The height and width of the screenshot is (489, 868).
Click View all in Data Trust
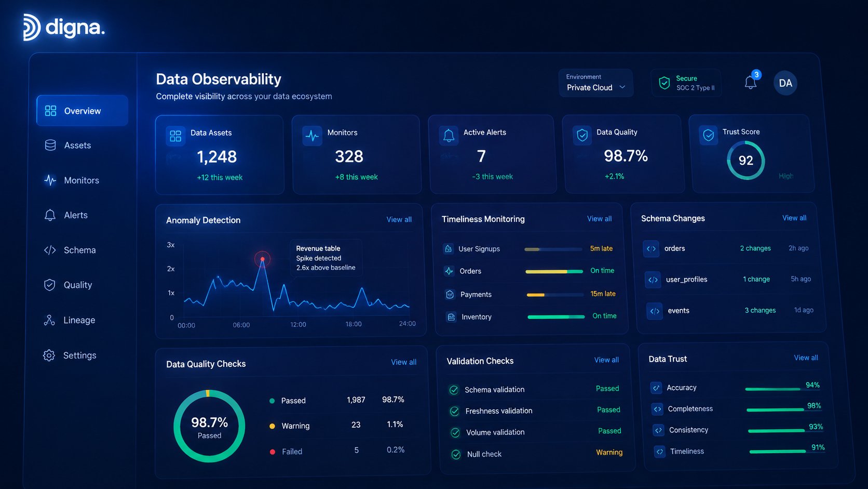click(806, 358)
